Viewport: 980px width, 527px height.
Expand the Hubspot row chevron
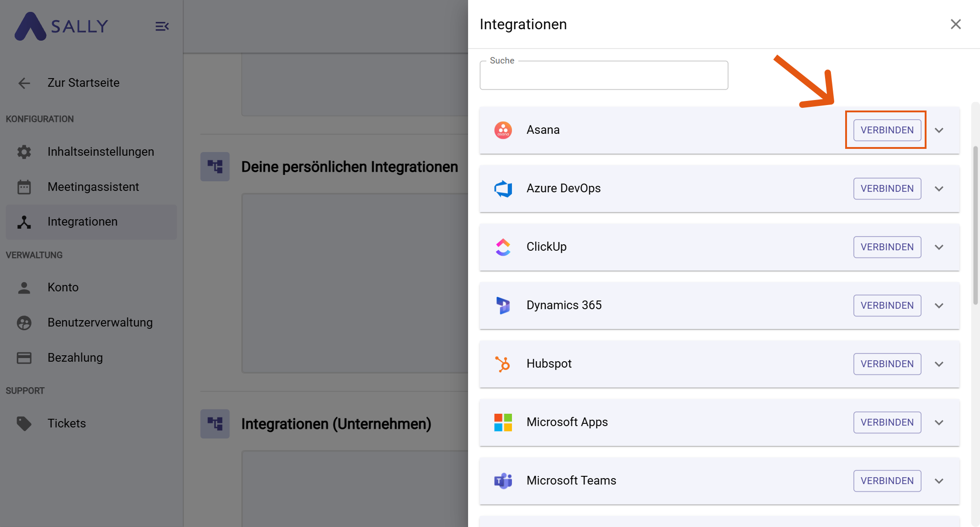[939, 364]
